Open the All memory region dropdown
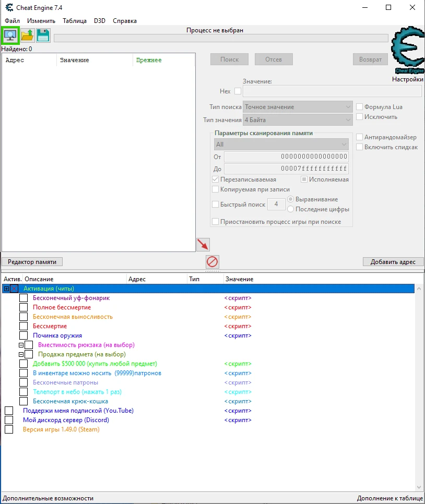Image resolution: width=425 pixels, height=504 pixels. point(281,145)
